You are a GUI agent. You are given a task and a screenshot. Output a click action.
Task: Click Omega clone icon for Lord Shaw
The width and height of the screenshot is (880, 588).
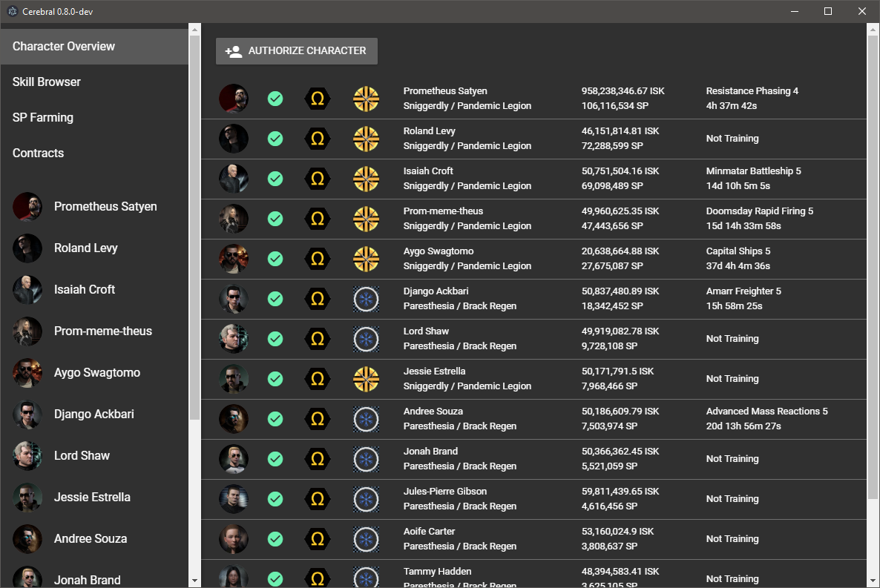click(317, 339)
